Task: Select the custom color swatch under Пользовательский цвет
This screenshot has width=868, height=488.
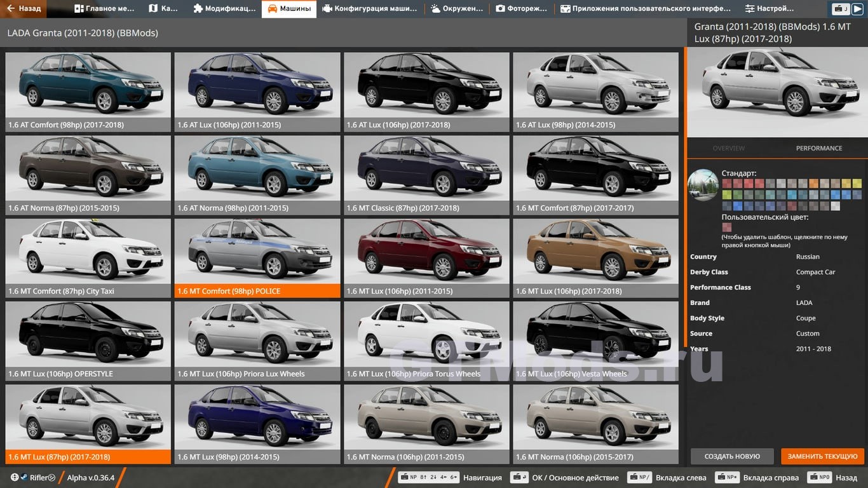Action: point(726,227)
